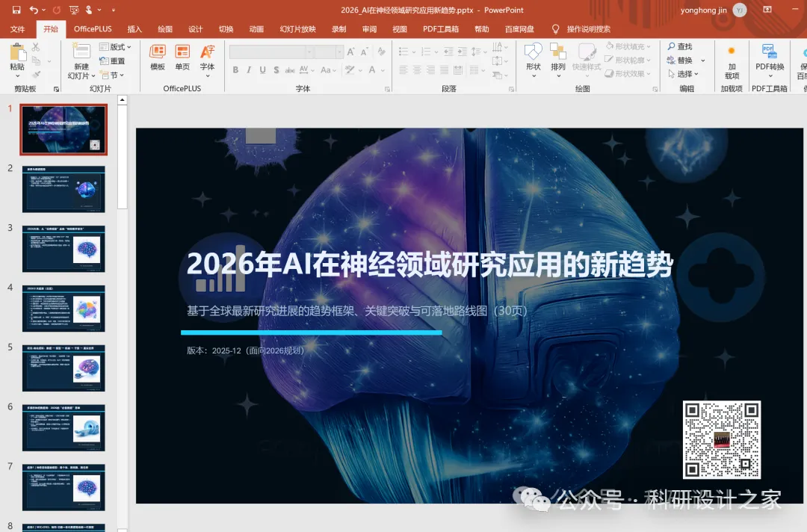Click the Redo icon in title bar
Viewport: 807px width, 532px height.
57,10
